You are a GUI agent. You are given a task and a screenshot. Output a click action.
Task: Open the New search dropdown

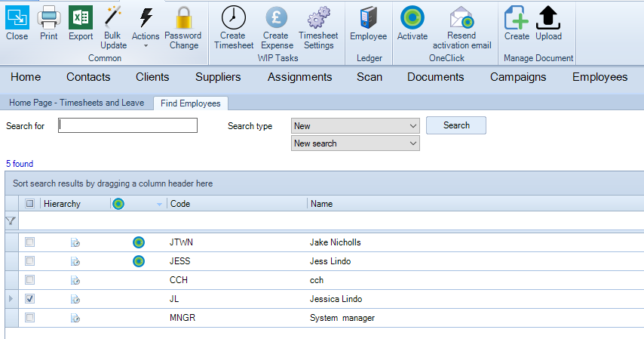[x=355, y=143]
